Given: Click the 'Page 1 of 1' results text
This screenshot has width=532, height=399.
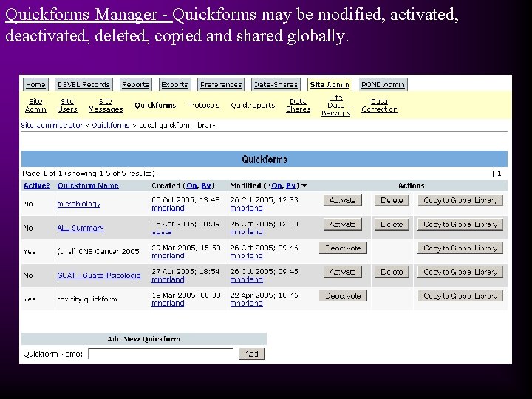Looking at the screenshot, I should [89, 174].
